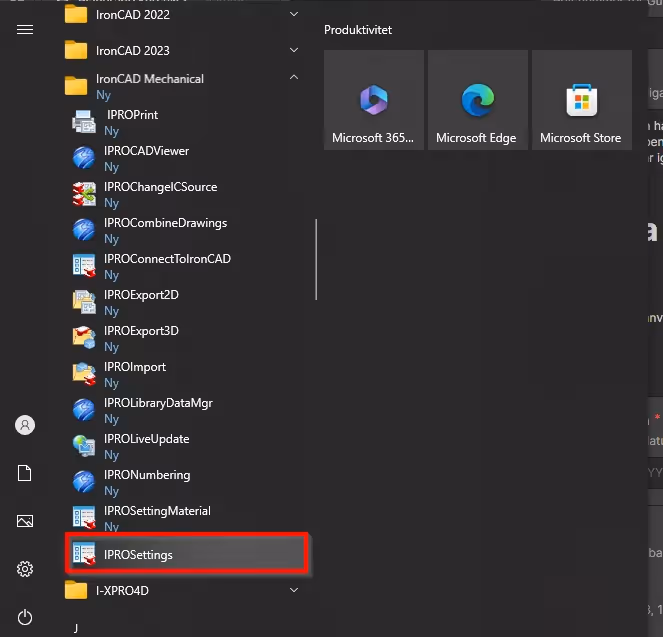Click the Power button icon

point(25,617)
